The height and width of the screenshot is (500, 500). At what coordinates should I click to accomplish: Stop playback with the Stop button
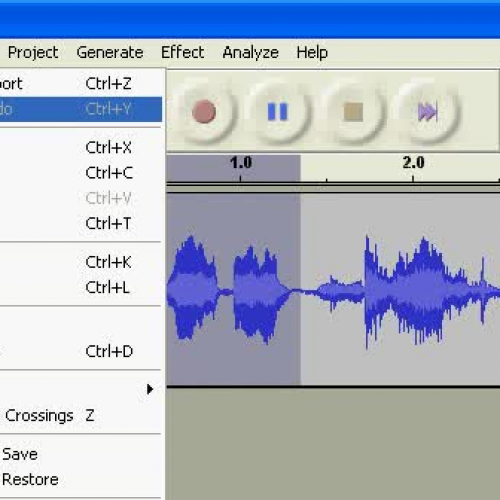coord(353,111)
